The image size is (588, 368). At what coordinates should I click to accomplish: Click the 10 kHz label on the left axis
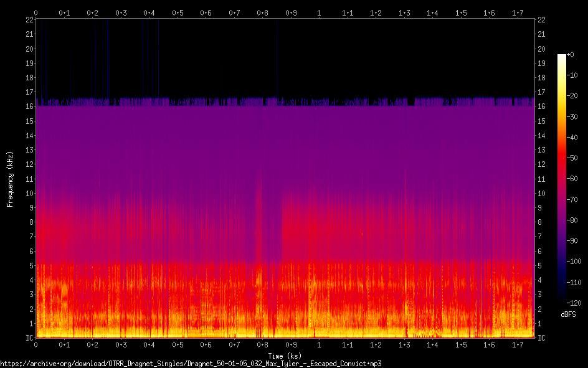pyautogui.click(x=28, y=194)
